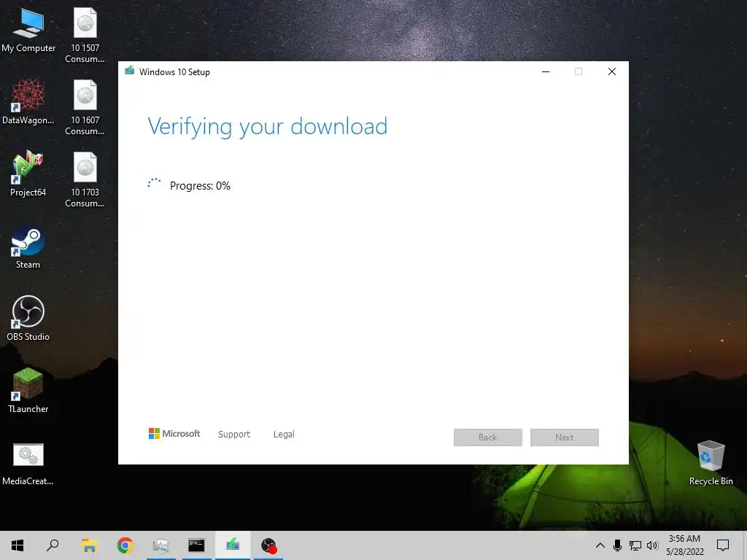The height and width of the screenshot is (560, 747).
Task: Open the 10 1507 Consumer ISO file
Action: coord(85,35)
